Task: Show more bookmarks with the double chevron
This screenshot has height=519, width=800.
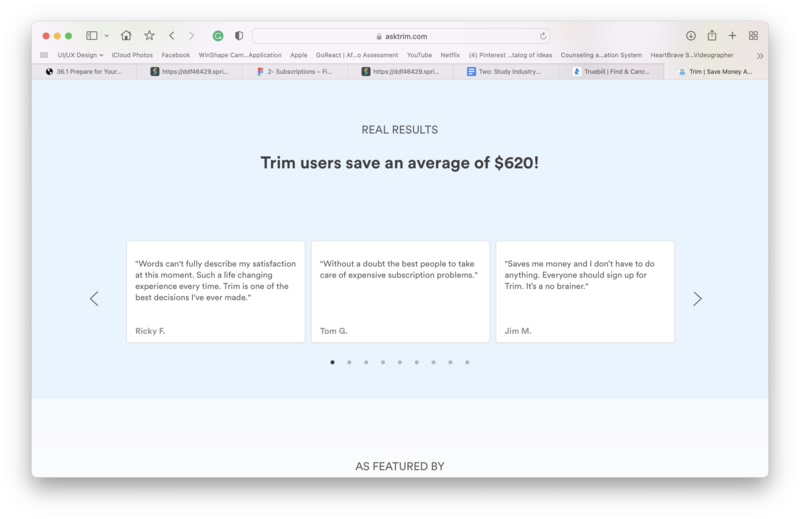Action: pos(760,56)
